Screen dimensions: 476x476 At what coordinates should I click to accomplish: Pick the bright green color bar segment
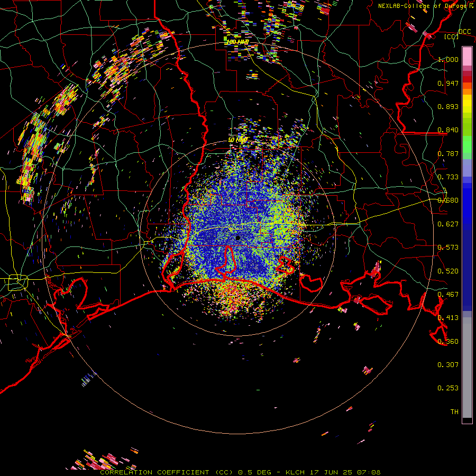[467, 144]
